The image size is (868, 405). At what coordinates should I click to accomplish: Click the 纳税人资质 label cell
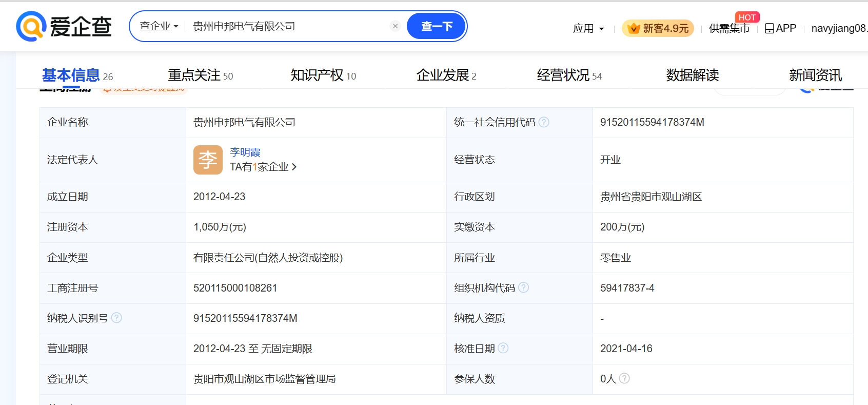point(520,318)
